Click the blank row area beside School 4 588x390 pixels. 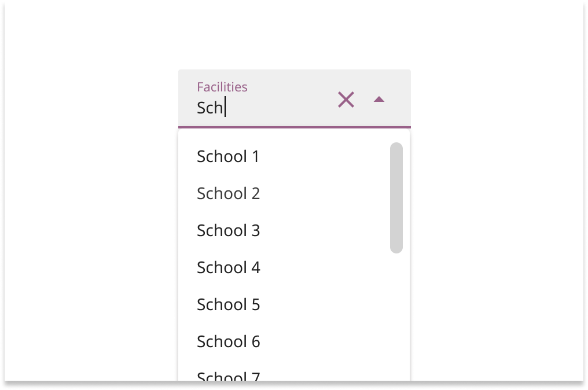324,267
